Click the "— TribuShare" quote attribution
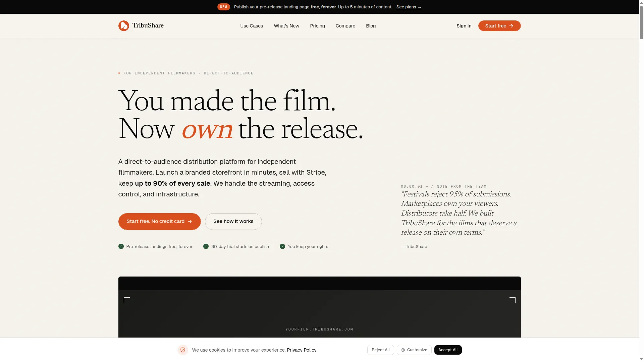The image size is (644, 362). click(414, 247)
